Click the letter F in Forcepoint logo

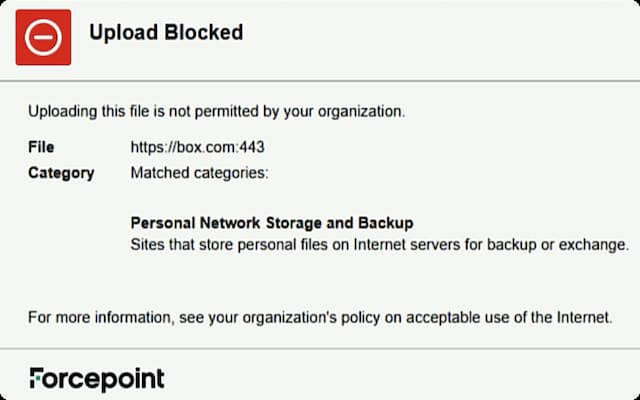point(37,379)
